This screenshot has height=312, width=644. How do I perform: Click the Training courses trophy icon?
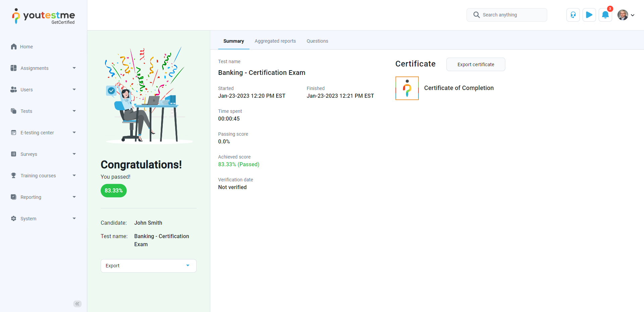[14, 176]
